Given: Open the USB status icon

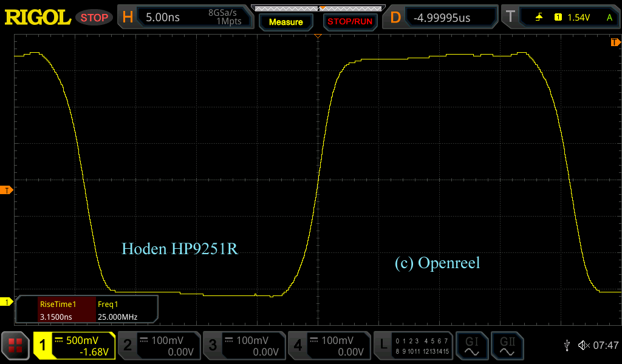Looking at the screenshot, I should click(567, 345).
